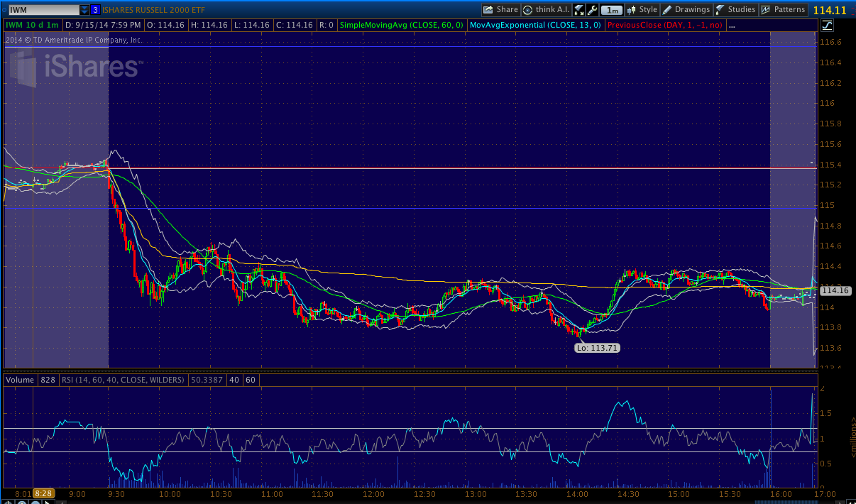Click the blue linking number 3 box
The width and height of the screenshot is (856, 504).
coord(96,10)
